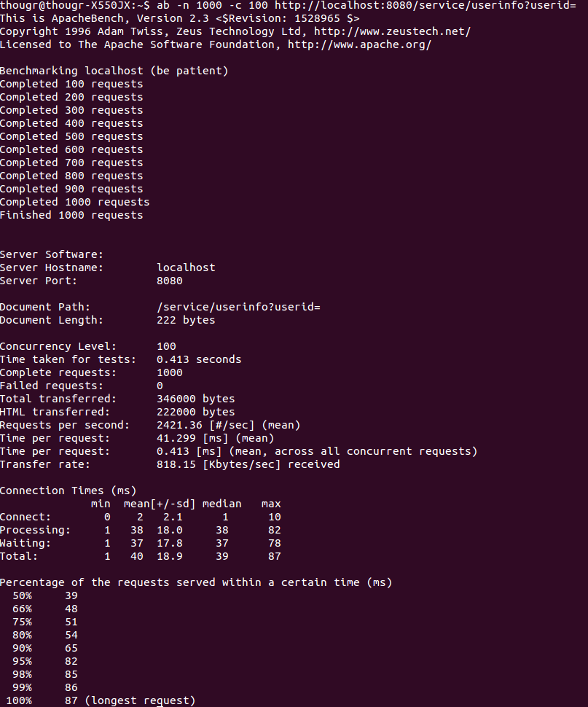
Task: Click 'Completed 100 requests' line
Action: (71, 84)
